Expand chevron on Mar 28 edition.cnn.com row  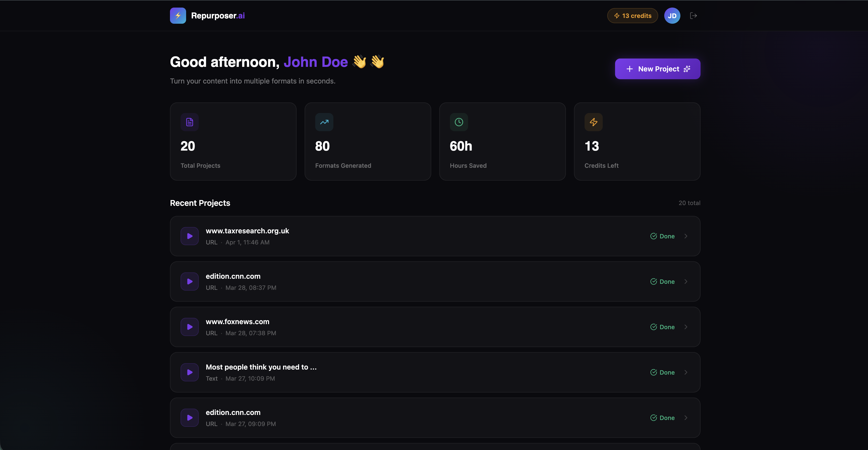pos(686,282)
